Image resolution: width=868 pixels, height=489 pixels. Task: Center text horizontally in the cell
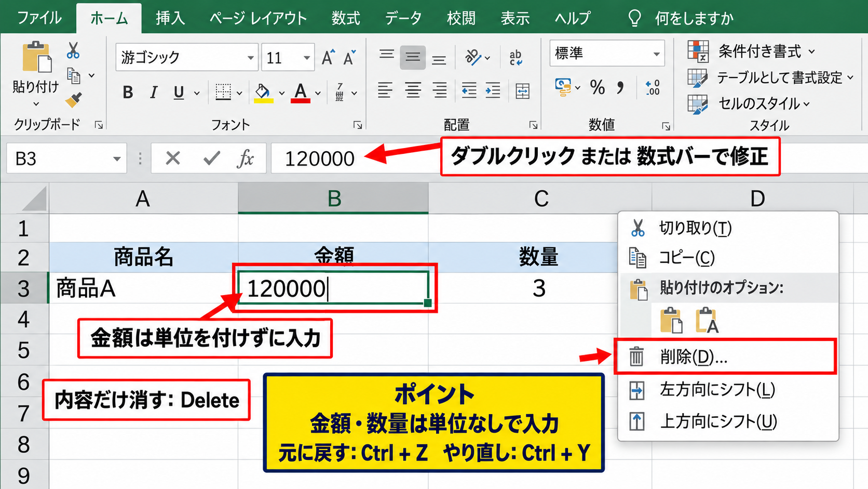pos(413,90)
